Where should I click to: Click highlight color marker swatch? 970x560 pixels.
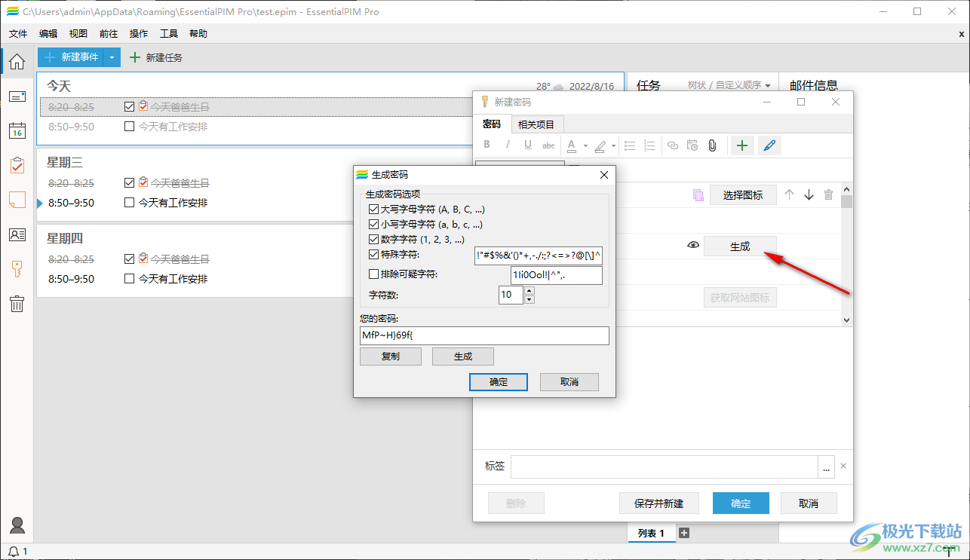pos(600,145)
